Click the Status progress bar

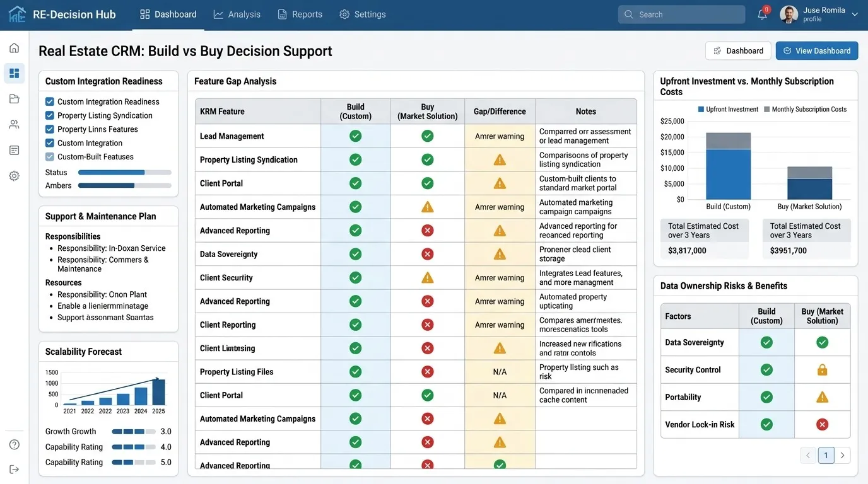(125, 172)
